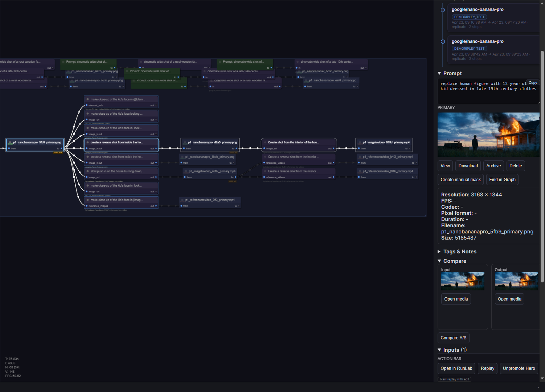This screenshot has height=392, width=545.
Task: Open the google/nano-banana-pro 2 steps run card
Action: point(493,18)
